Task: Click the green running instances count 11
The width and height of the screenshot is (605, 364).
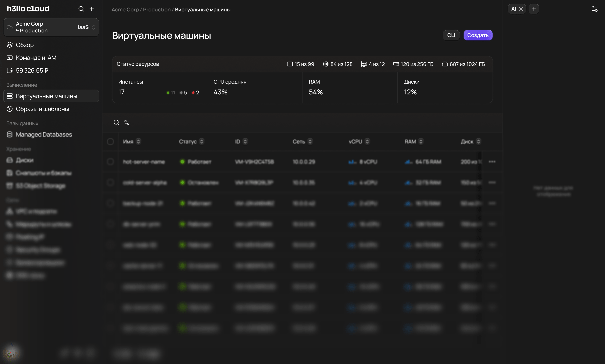Action: (170, 92)
